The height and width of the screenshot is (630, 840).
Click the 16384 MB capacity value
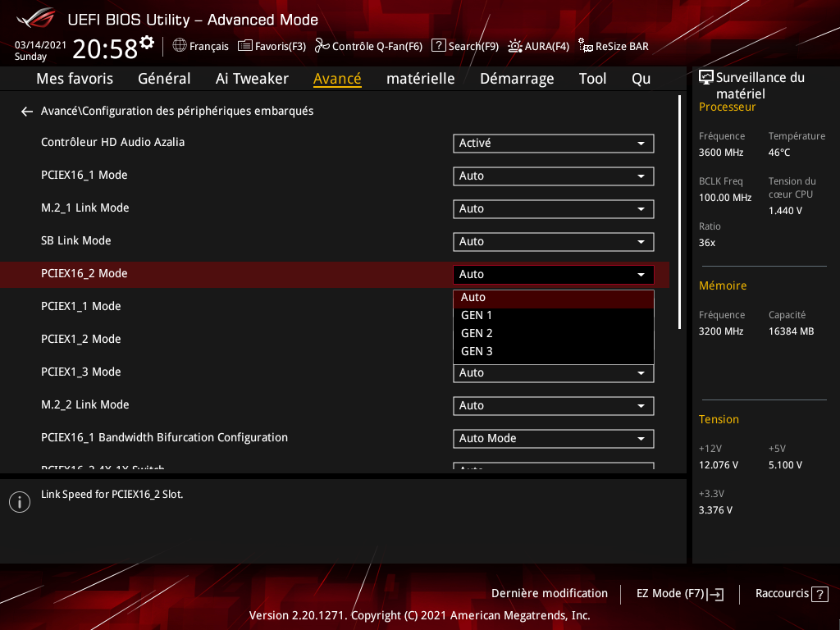(791, 331)
